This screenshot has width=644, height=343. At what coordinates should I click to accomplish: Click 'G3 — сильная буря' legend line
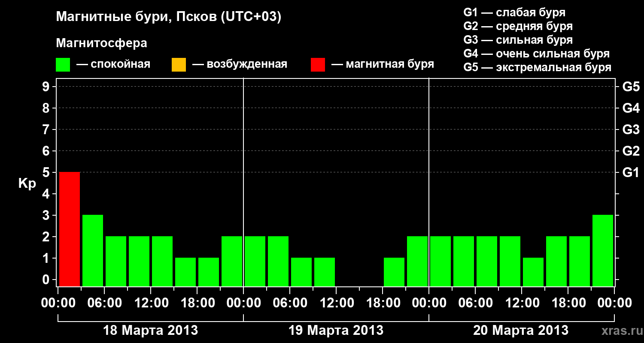pyautogui.click(x=518, y=40)
